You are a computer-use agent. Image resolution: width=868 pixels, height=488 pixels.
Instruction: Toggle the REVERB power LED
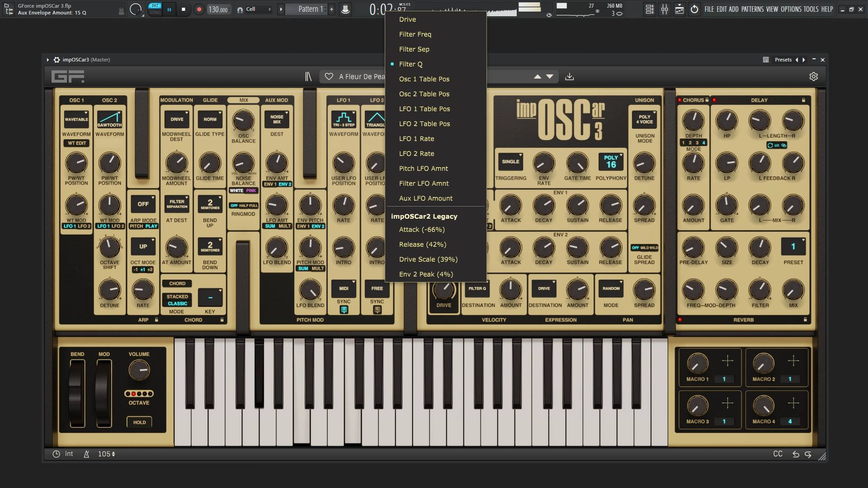pos(679,320)
